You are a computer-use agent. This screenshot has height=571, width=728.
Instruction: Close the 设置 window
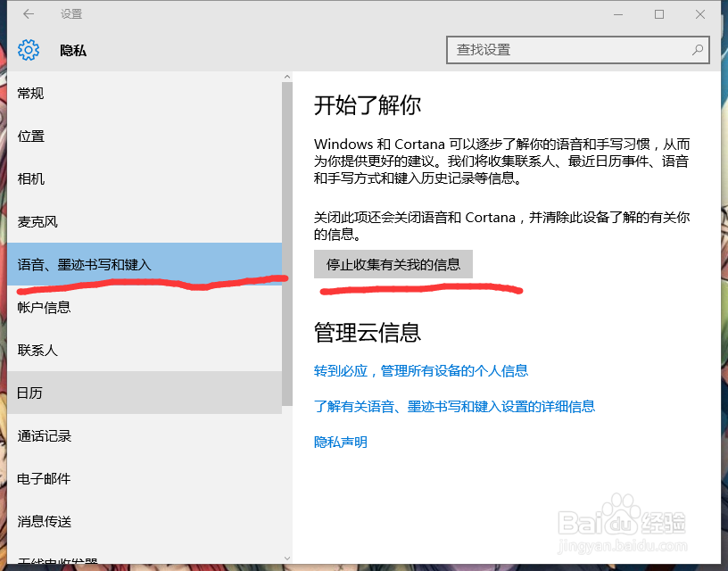[700, 14]
